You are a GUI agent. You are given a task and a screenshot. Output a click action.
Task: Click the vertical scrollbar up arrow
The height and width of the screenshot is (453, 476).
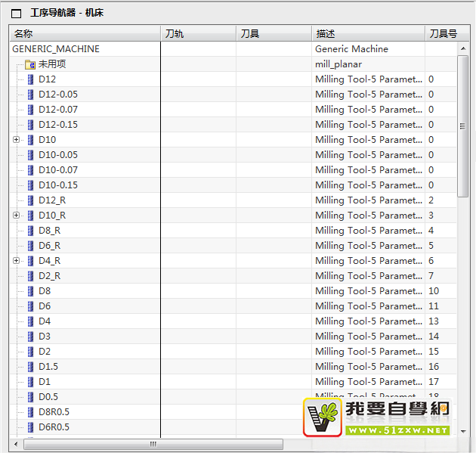pyautogui.click(x=464, y=48)
